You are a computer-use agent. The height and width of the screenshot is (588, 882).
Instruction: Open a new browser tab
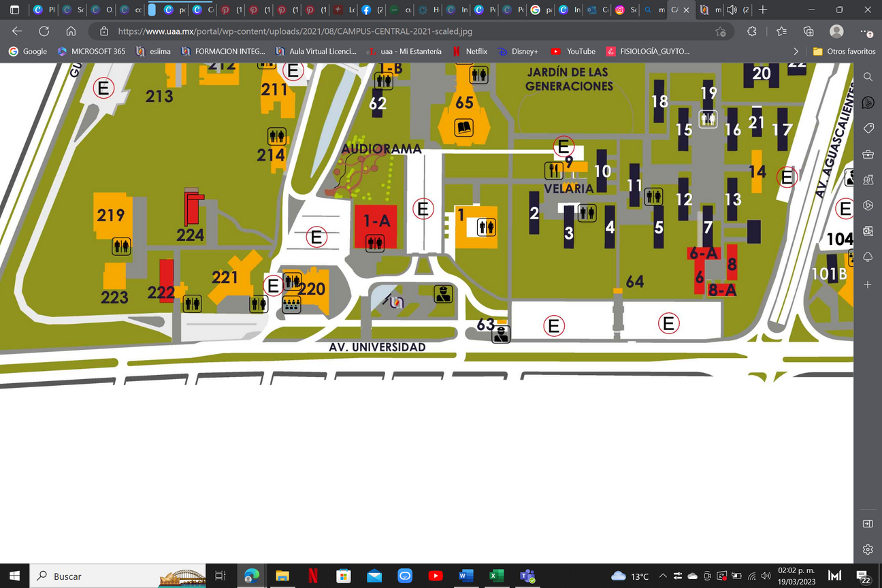click(x=763, y=10)
